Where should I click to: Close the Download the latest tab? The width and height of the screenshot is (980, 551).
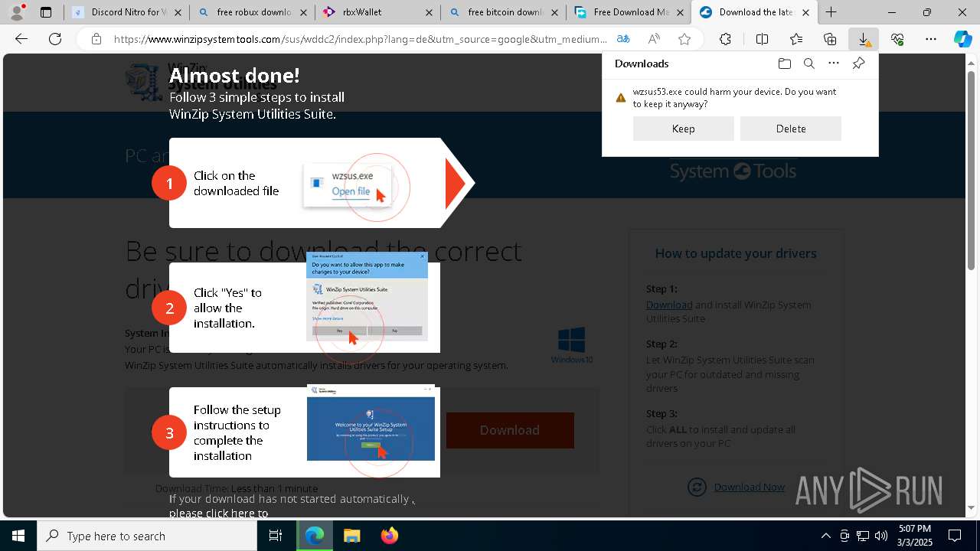(805, 12)
